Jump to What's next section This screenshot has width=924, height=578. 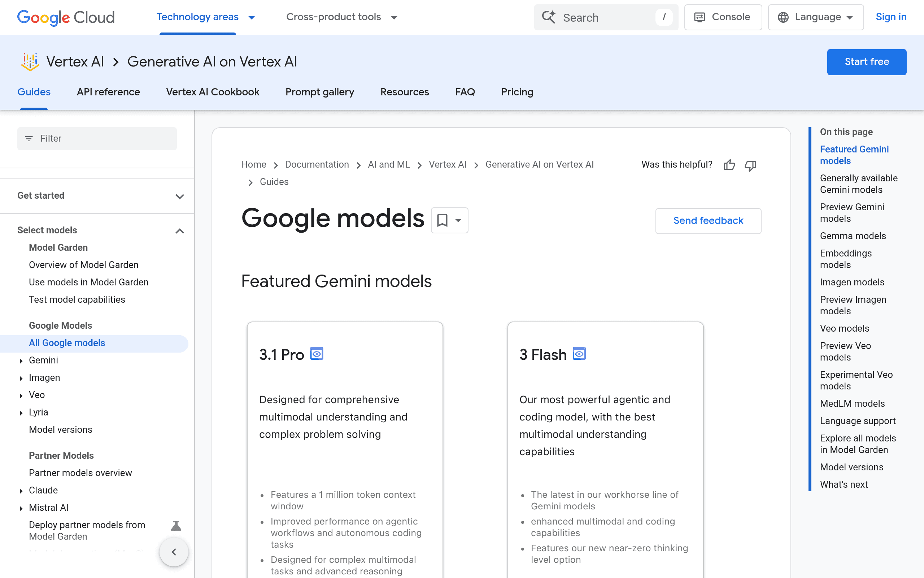coord(844,484)
